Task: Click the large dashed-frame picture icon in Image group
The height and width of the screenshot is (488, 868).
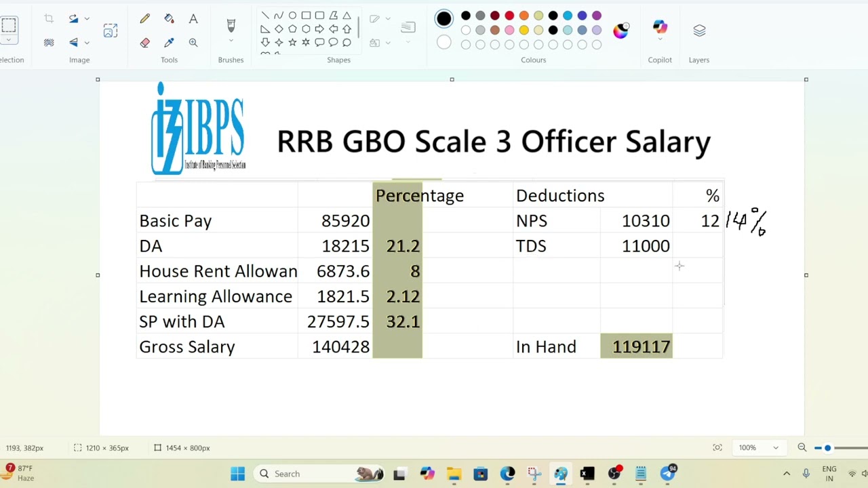Action: point(110,30)
